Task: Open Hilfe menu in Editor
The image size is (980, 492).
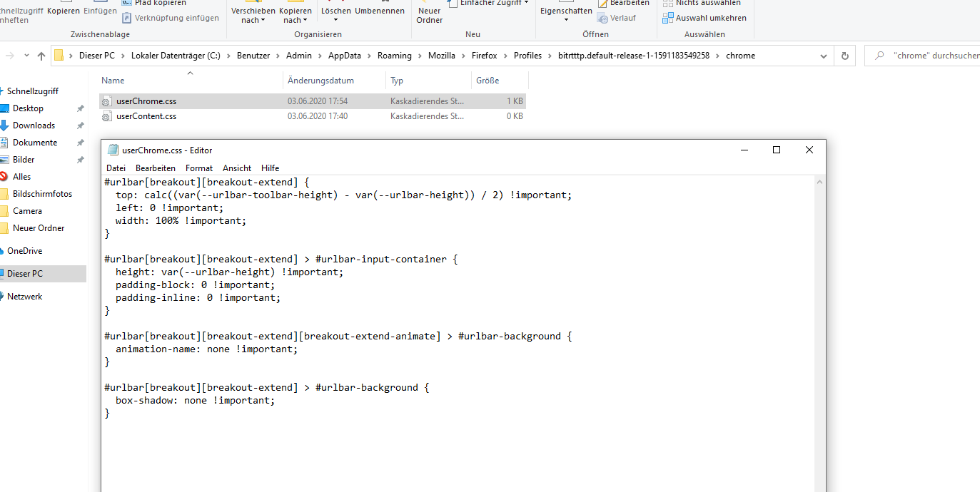Action: [271, 168]
